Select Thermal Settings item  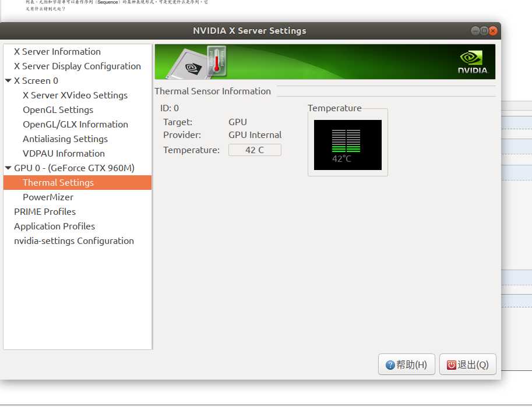coord(77,182)
